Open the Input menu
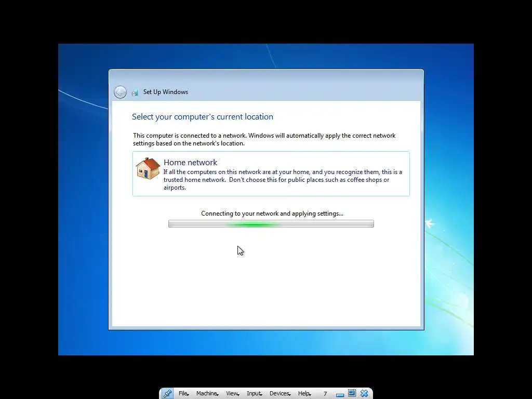 255,393
